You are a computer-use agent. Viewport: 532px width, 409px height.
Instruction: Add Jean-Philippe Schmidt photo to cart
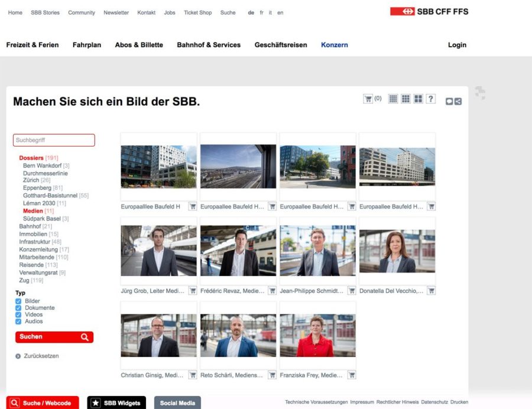tap(352, 291)
